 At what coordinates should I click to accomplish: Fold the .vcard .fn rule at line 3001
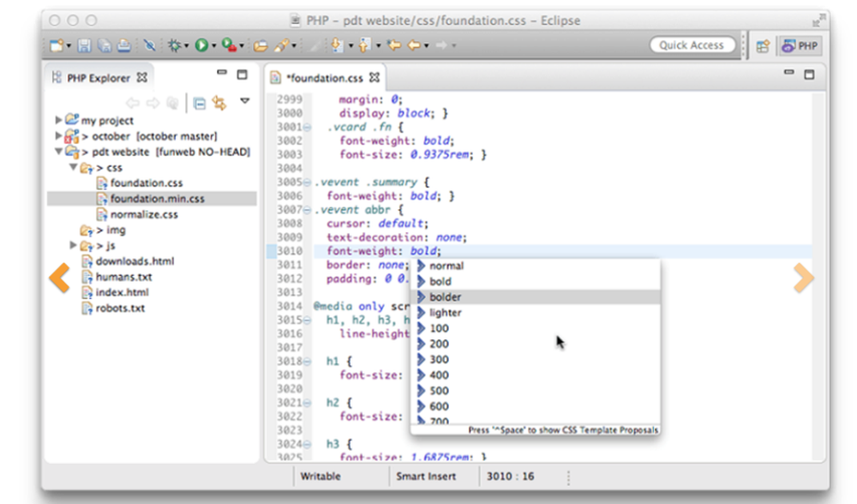[307, 128]
